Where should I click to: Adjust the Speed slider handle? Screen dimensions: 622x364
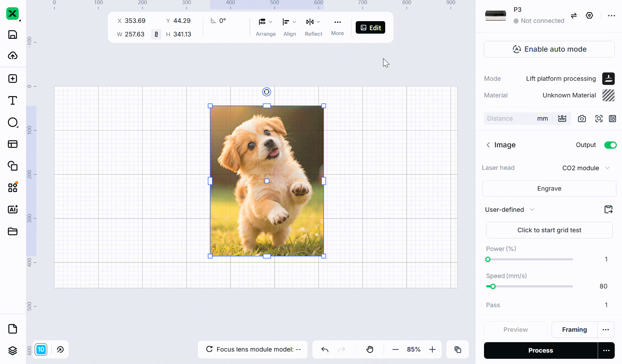[493, 286]
